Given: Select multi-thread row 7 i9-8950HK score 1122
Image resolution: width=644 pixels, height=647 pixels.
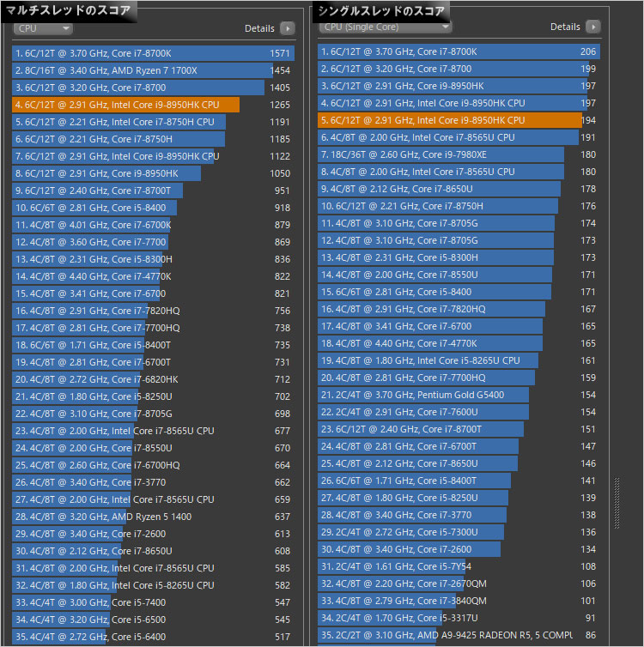Looking at the screenshot, I should [153, 156].
